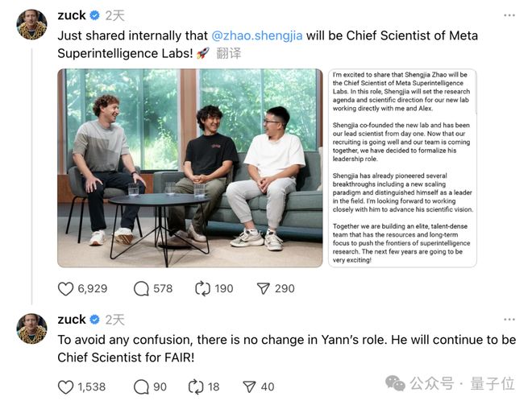
Task: Open zuck username on first post
Action: tap(71, 15)
